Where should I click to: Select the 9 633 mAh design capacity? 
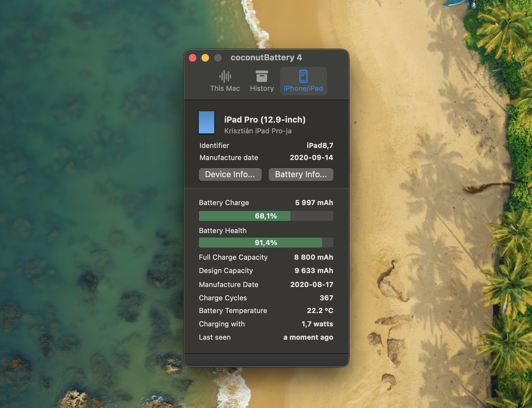coord(314,270)
